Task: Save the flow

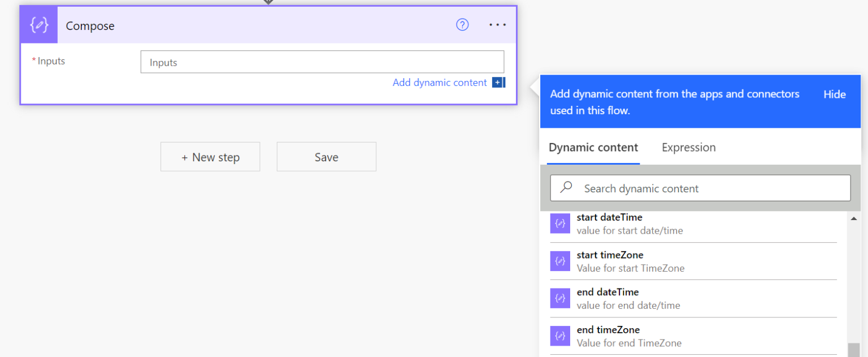Action: (326, 157)
